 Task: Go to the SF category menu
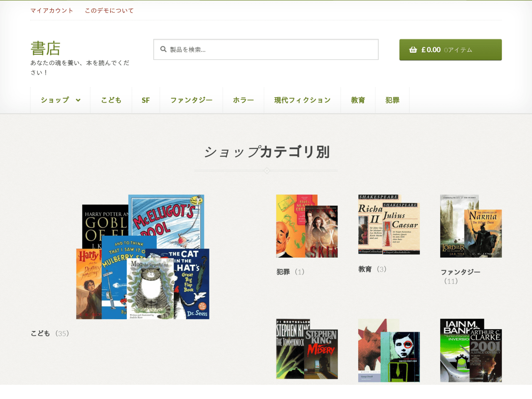point(145,100)
